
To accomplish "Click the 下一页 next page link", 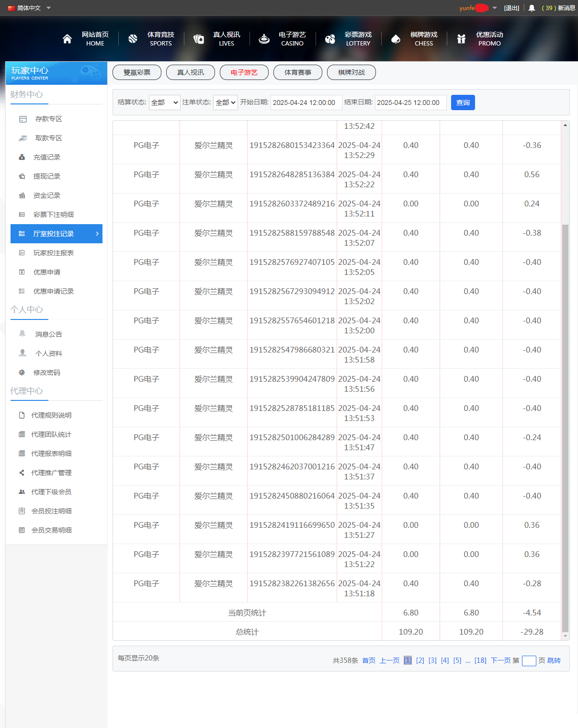I will point(500,660).
